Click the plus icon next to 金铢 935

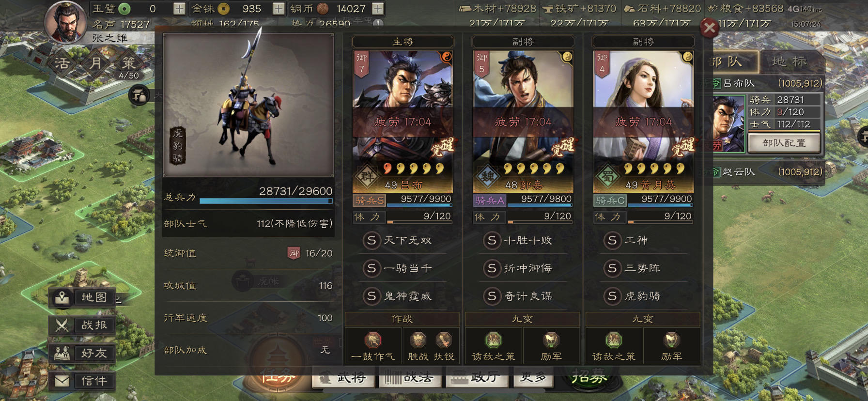coord(279,9)
